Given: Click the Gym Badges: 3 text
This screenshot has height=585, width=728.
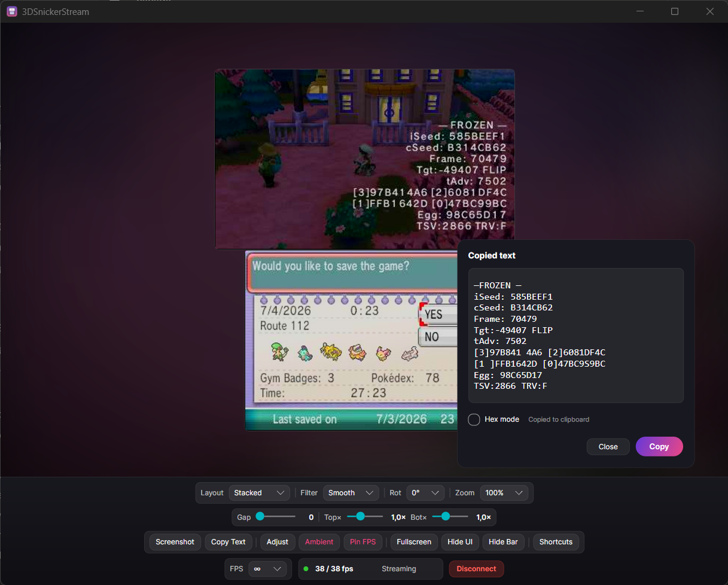Looking at the screenshot, I should pos(297,378).
